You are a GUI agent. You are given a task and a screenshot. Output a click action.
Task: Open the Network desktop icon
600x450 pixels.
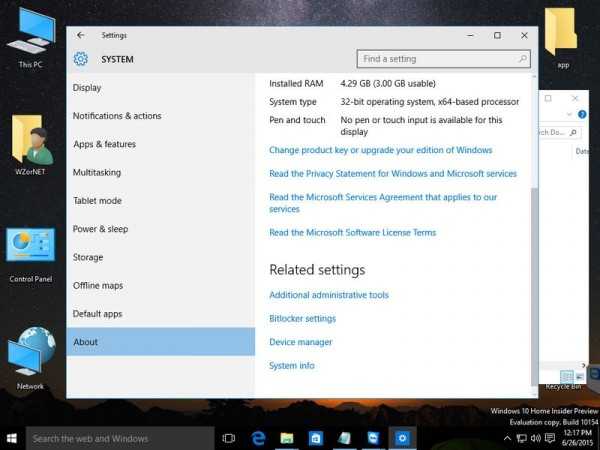pos(31,358)
